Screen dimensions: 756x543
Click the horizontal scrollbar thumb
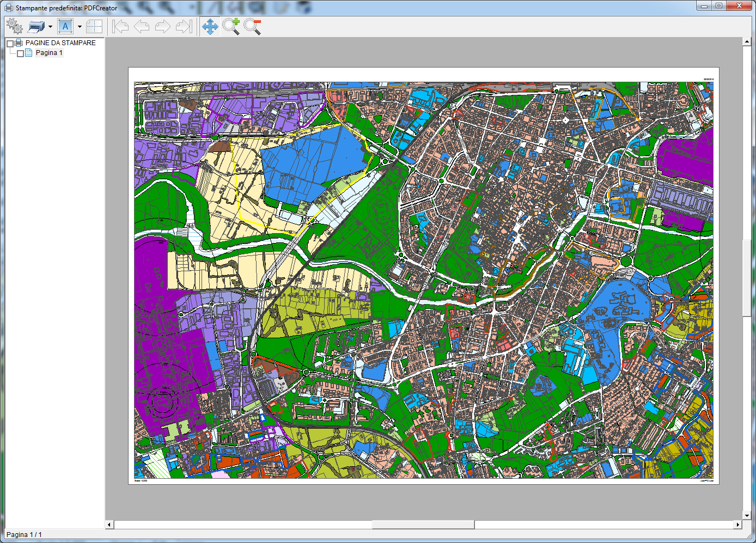pos(423,524)
